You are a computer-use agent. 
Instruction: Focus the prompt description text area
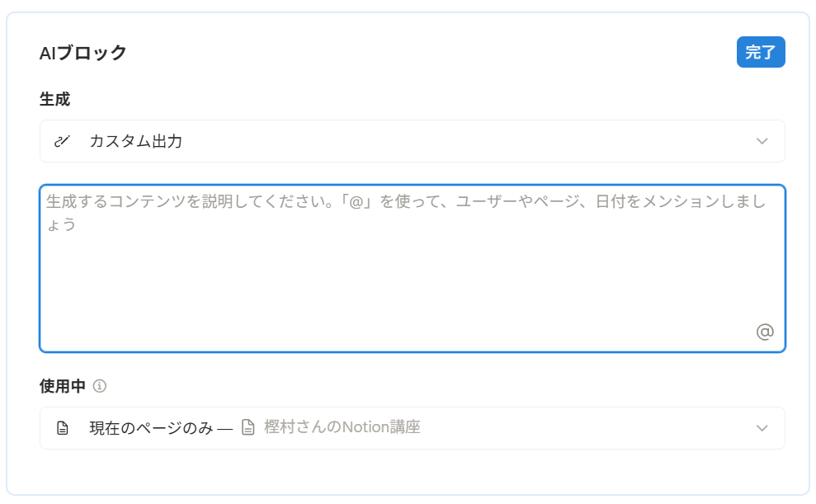[x=413, y=268]
